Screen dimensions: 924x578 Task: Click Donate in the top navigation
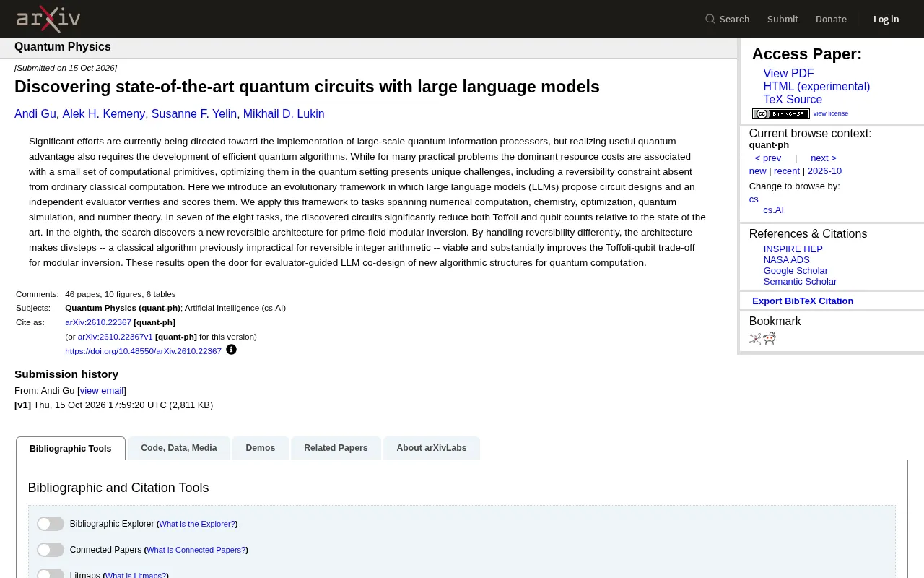click(831, 20)
